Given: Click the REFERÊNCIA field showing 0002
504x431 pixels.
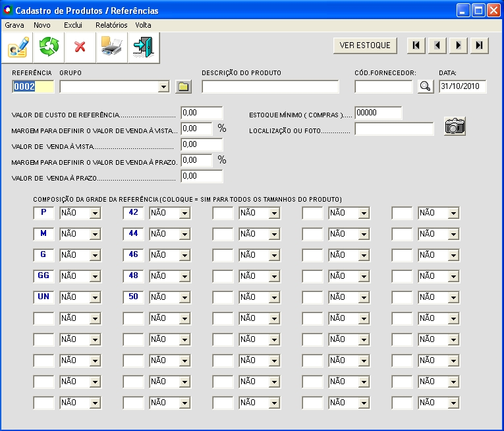Looking at the screenshot, I should click(x=33, y=86).
